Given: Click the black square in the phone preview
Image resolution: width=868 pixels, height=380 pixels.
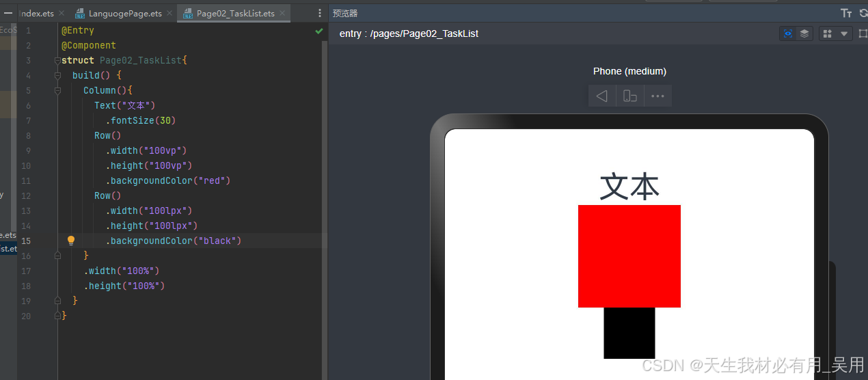Looking at the screenshot, I should tap(629, 333).
